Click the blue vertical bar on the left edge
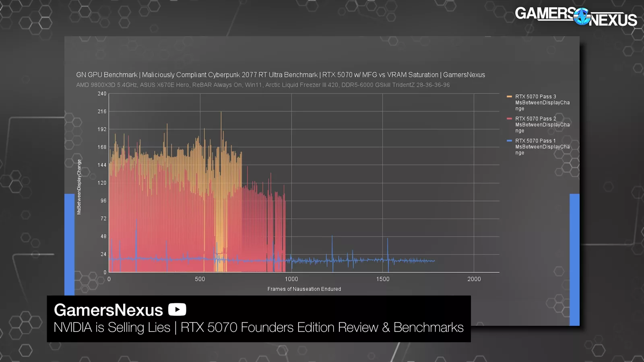The width and height of the screenshot is (644, 362). tap(69, 244)
